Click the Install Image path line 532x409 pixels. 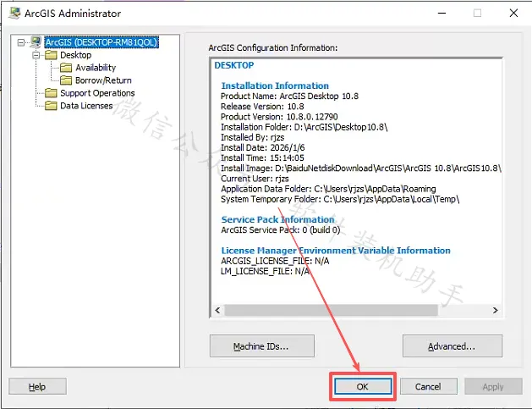(x=360, y=169)
